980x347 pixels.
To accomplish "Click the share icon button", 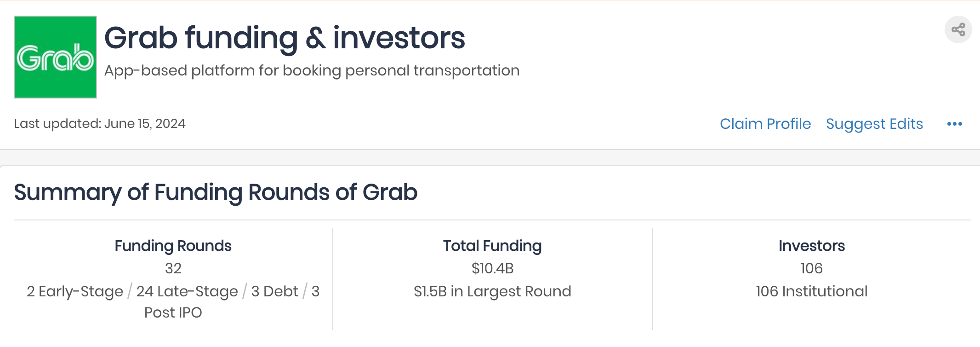I will pos(958,30).
